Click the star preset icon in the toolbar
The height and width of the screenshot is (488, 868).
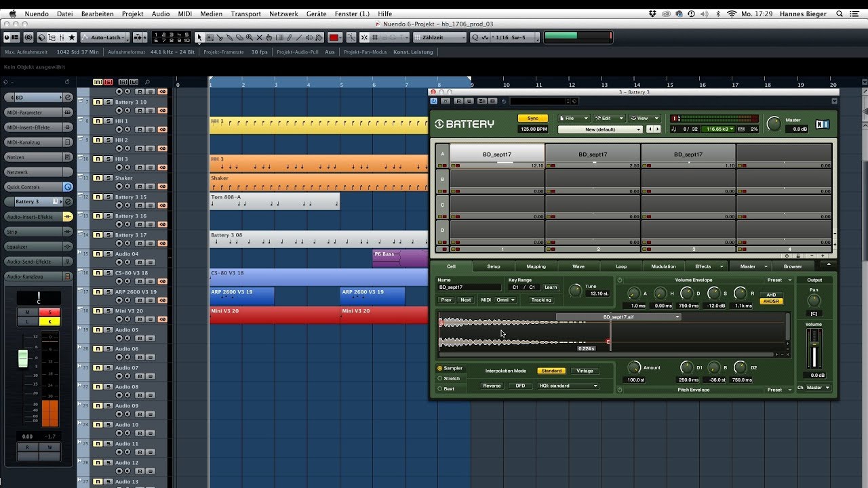click(72, 37)
